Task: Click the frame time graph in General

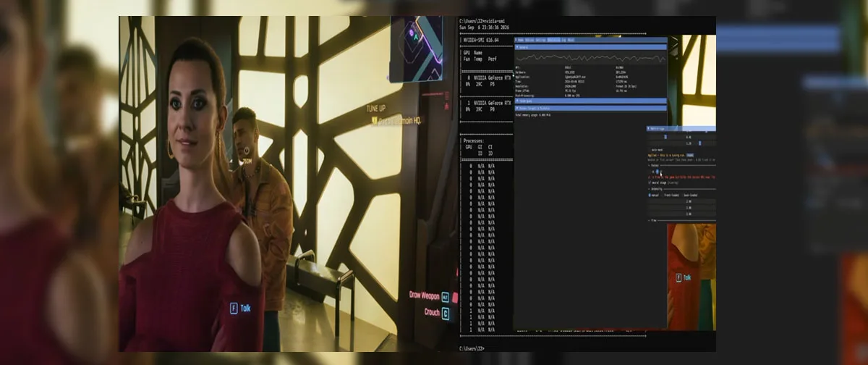Action: tap(591, 59)
